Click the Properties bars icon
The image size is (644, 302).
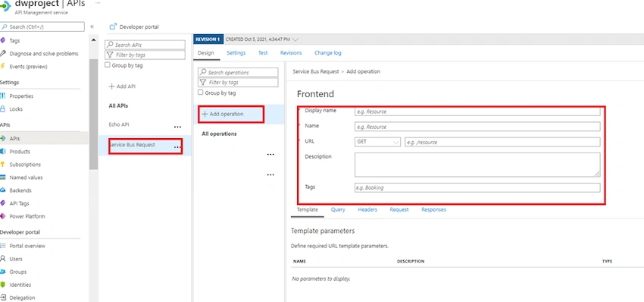pos(3,96)
